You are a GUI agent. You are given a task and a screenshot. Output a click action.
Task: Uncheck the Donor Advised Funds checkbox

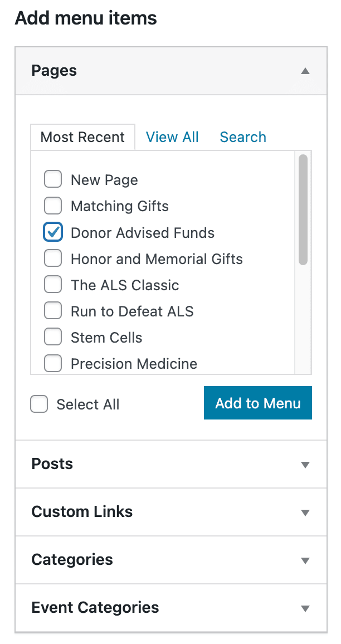click(x=53, y=232)
